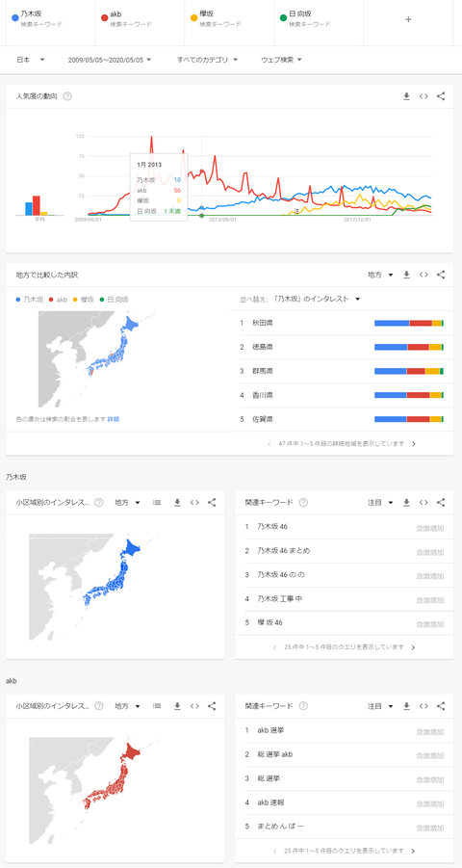Open the すべてのカテゴリ dropdown
This screenshot has width=462, height=868.
pos(207,60)
